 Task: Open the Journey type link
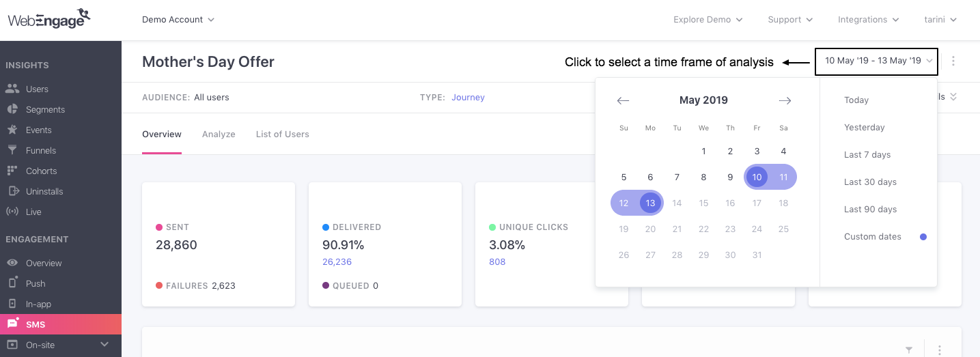click(x=468, y=98)
